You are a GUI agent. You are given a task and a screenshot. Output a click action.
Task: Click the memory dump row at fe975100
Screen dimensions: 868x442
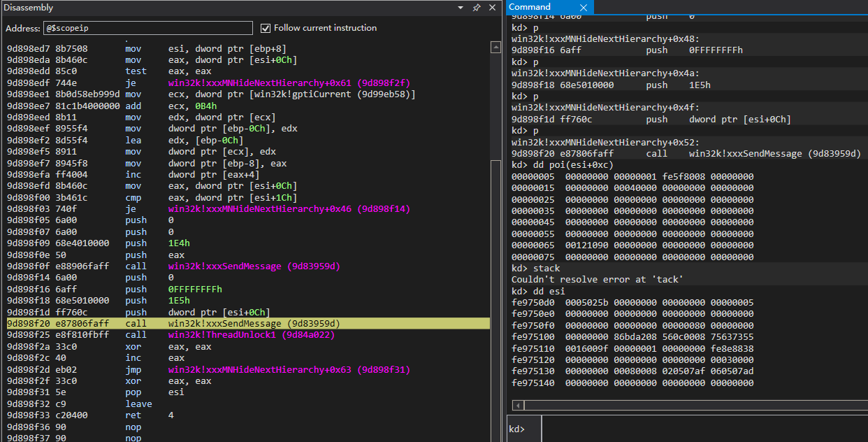point(632,337)
